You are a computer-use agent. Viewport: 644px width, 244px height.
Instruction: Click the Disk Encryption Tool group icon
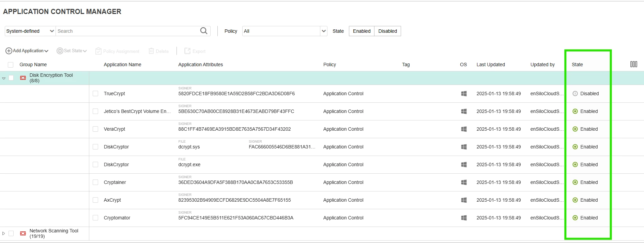coord(23,78)
